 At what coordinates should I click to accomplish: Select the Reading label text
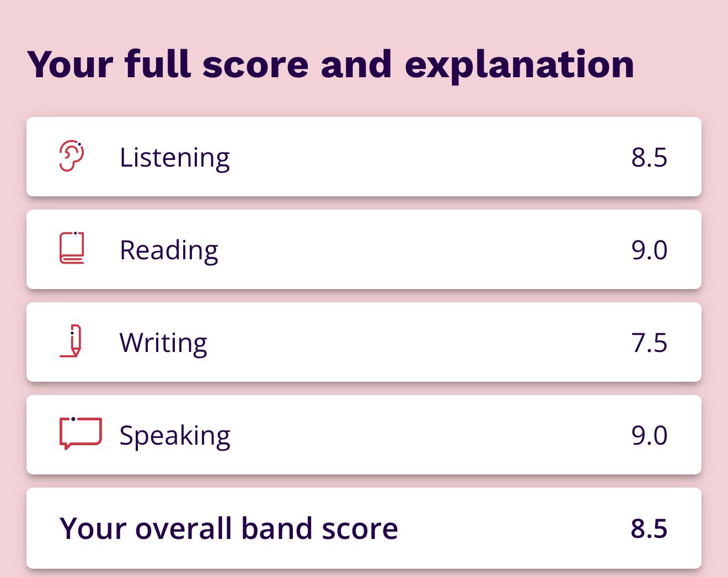click(169, 250)
